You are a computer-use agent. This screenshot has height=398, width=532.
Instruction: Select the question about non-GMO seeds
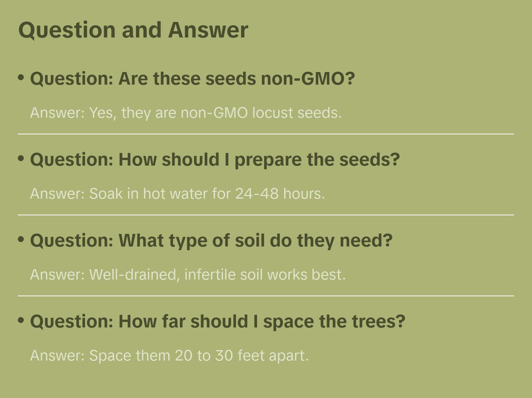tap(192, 79)
